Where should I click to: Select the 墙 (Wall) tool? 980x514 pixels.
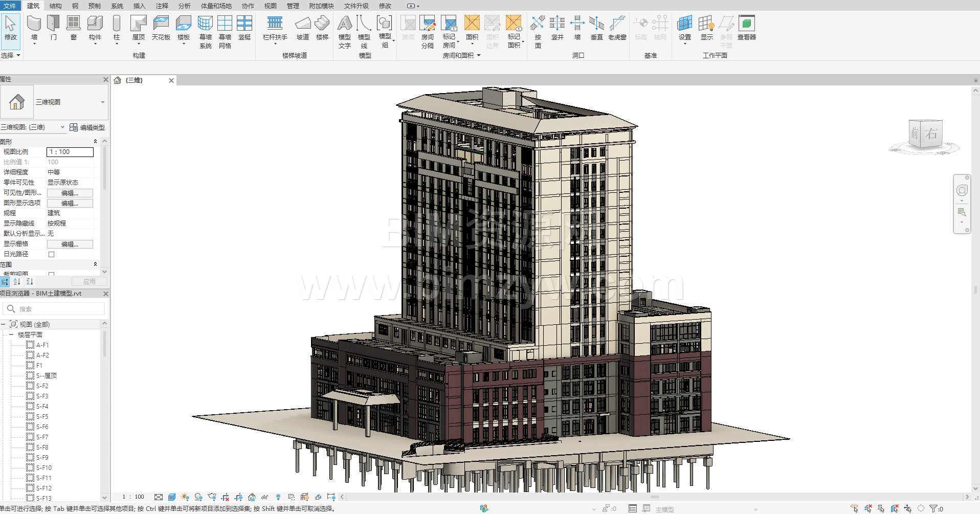34,27
